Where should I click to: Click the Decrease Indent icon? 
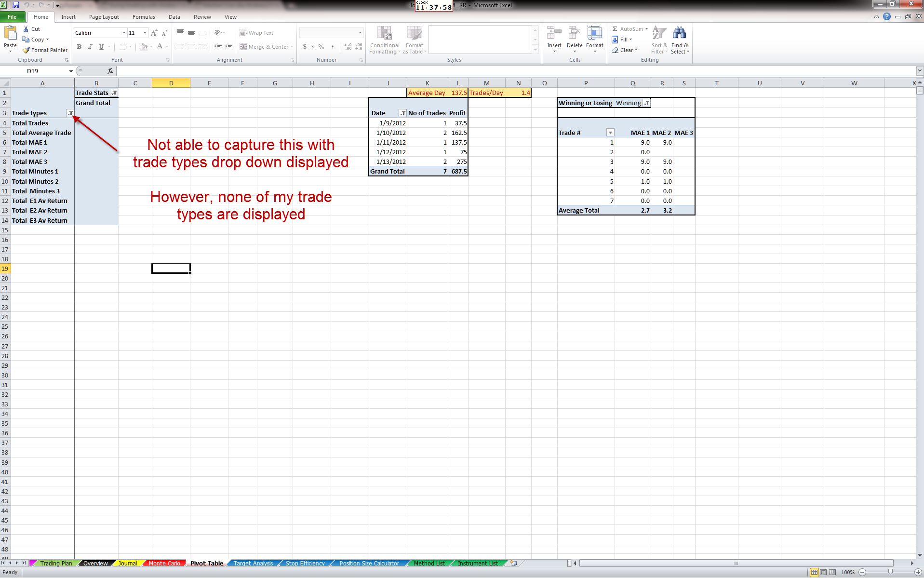click(218, 47)
